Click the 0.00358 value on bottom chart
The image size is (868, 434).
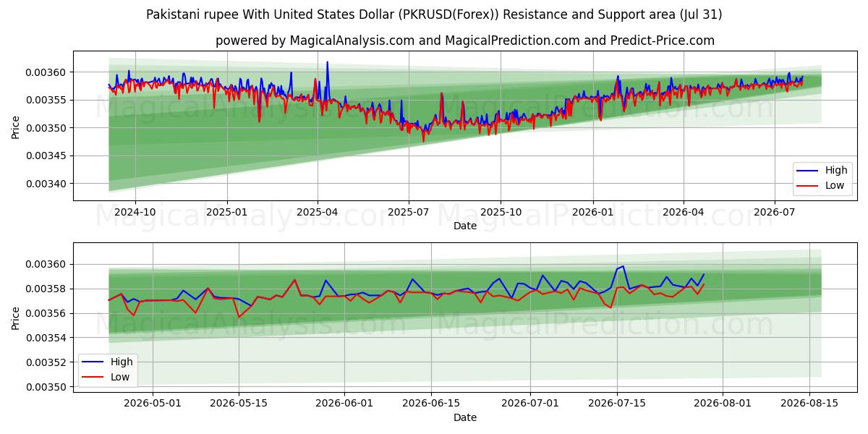(47, 289)
